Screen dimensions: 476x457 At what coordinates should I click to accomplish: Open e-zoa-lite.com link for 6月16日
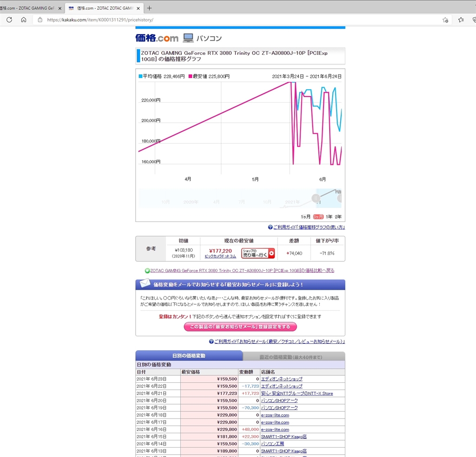click(275, 430)
